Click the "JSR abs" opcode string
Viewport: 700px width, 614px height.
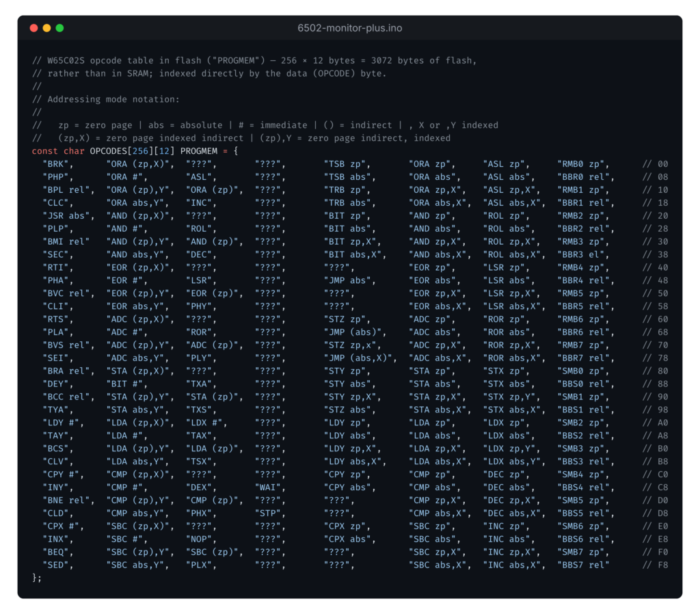pos(66,215)
